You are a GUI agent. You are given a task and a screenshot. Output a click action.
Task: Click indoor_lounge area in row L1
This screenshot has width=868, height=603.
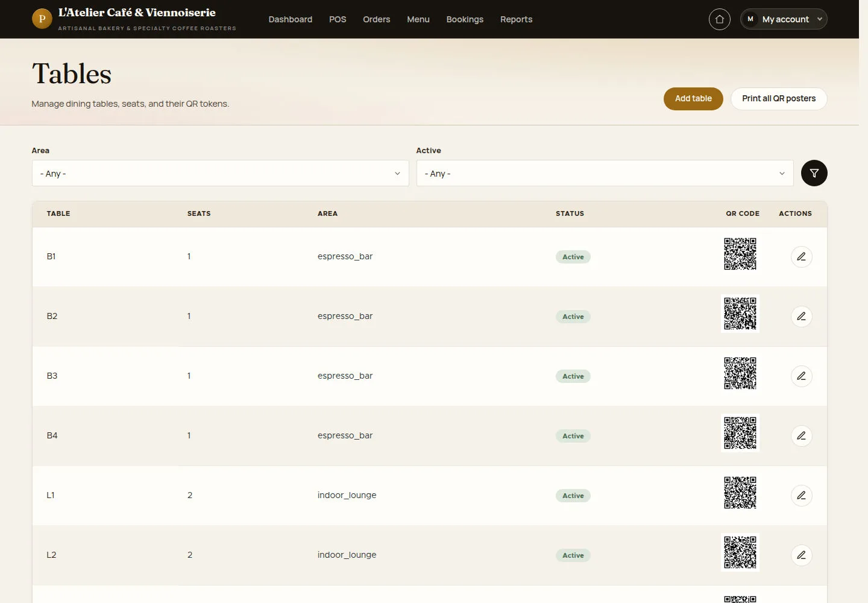(x=347, y=495)
